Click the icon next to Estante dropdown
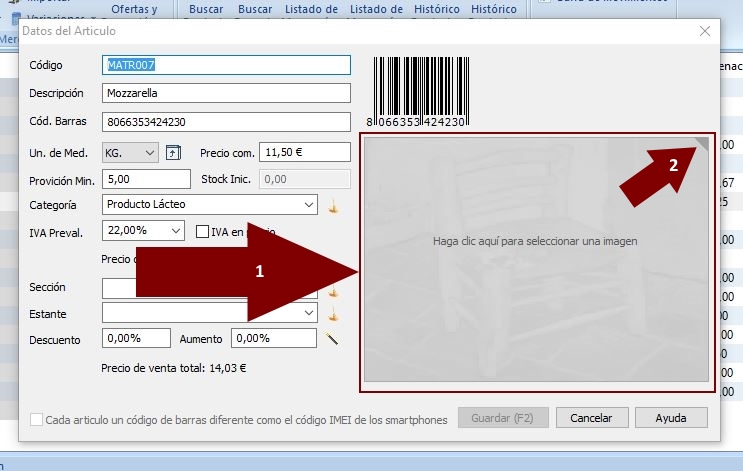Image resolution: width=743 pixels, height=471 pixels. point(334,314)
